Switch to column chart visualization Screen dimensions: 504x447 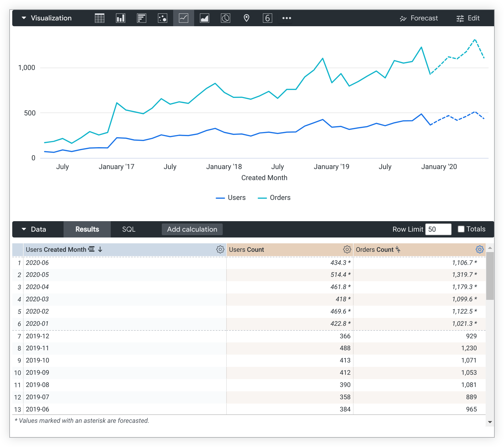[120, 18]
